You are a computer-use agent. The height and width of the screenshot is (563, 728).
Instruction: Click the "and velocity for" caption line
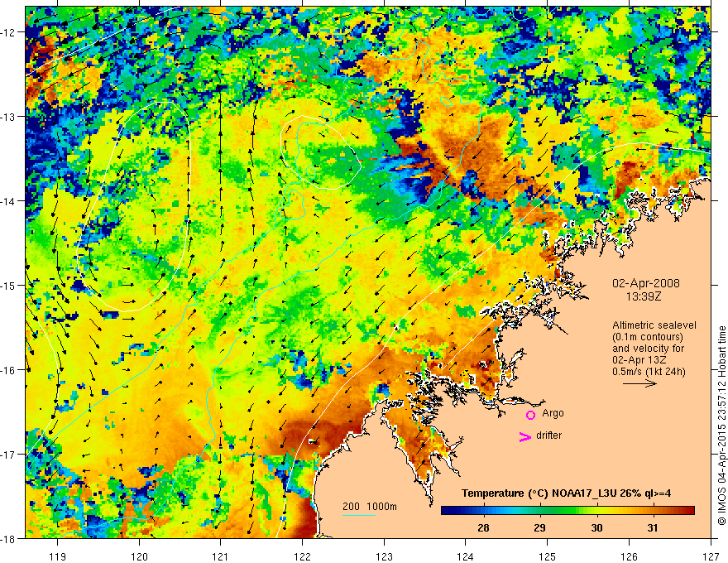[649, 349]
